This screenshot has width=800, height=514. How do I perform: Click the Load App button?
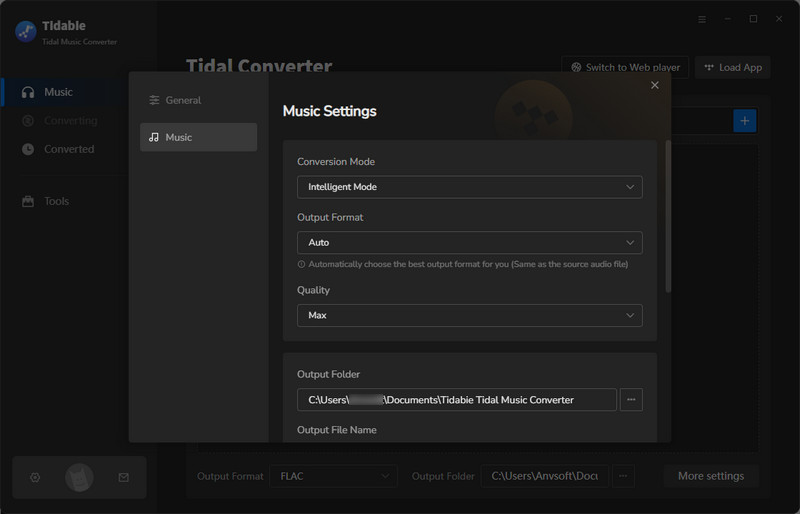point(733,67)
